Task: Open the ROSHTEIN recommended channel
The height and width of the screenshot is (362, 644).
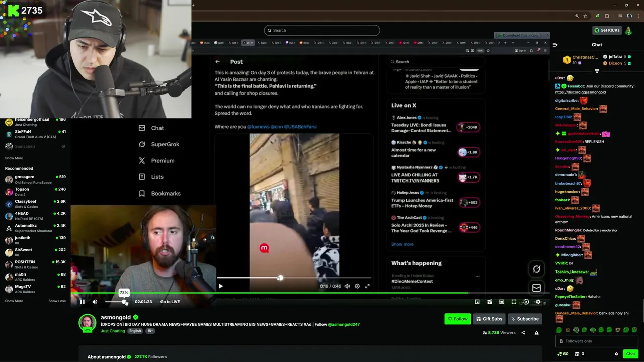Action: (x=35, y=264)
